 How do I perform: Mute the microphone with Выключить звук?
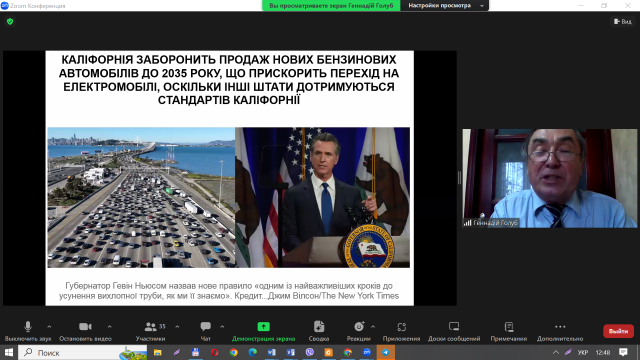click(28, 331)
